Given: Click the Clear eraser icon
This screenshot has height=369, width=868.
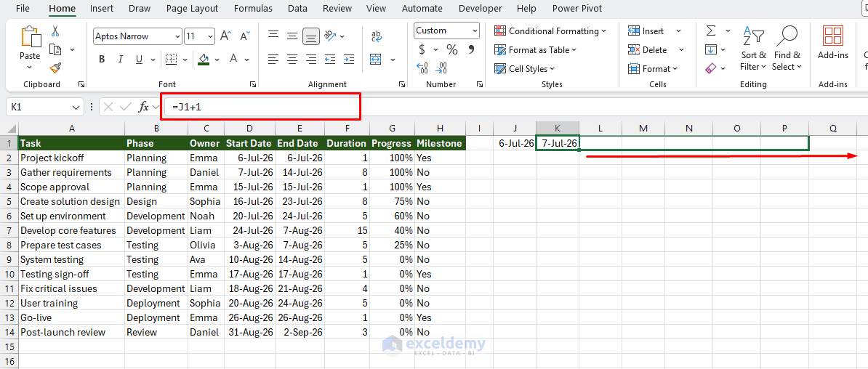Looking at the screenshot, I should pyautogui.click(x=712, y=68).
